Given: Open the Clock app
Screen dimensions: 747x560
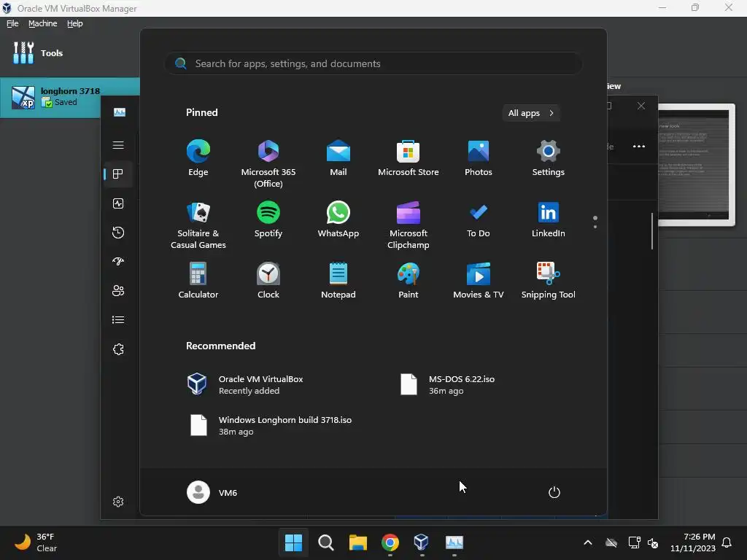Looking at the screenshot, I should click(x=268, y=281).
